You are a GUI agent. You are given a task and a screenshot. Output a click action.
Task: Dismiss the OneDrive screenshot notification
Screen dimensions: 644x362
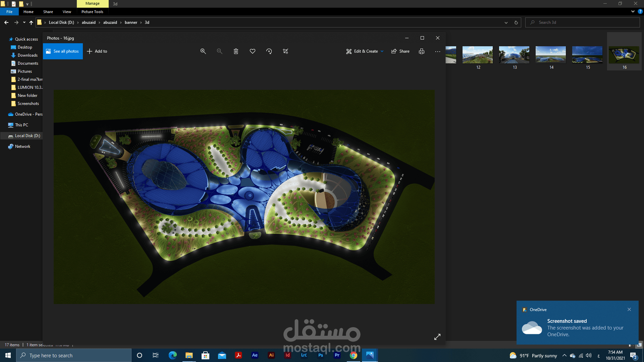pos(629,309)
